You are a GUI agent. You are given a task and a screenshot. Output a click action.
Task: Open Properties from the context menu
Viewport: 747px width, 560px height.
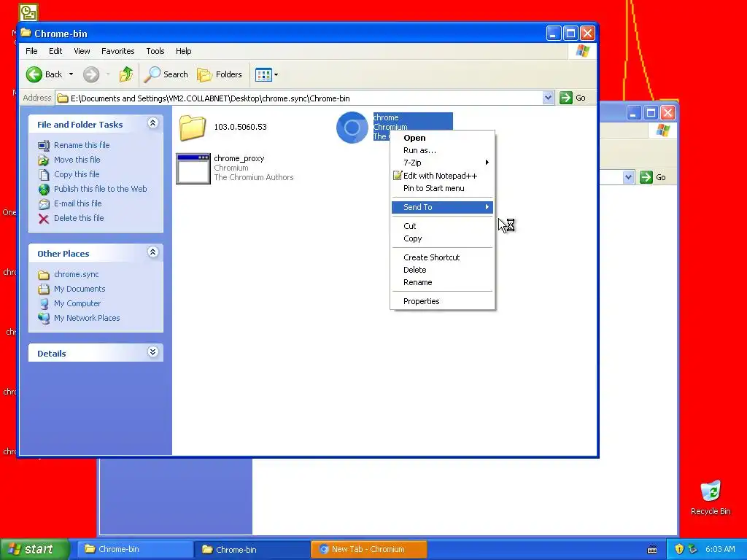[442, 301]
